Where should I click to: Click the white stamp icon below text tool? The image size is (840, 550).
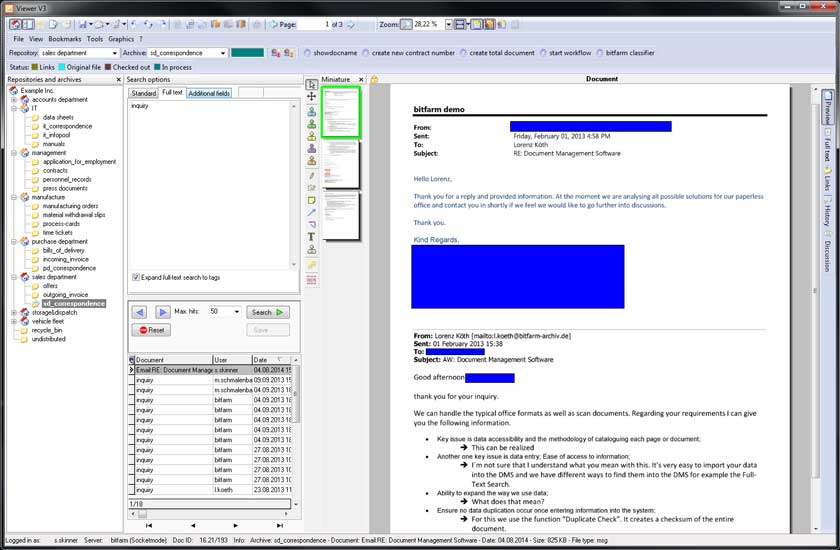311,250
